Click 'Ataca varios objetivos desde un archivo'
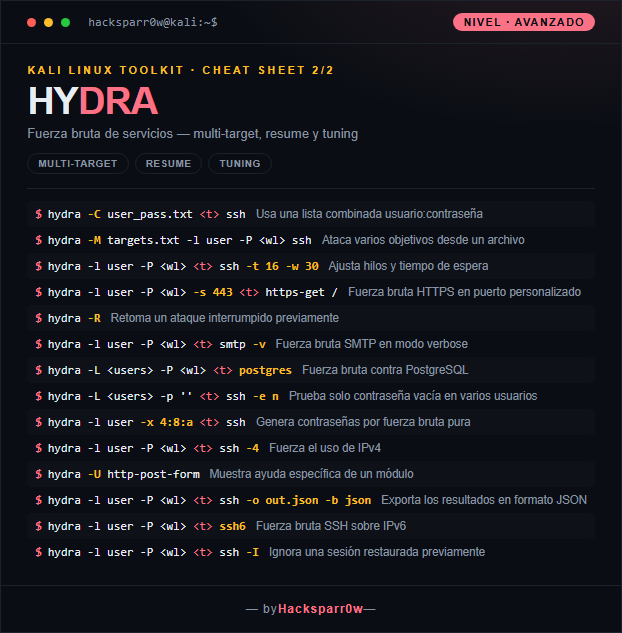622x633 pixels. 423,240
